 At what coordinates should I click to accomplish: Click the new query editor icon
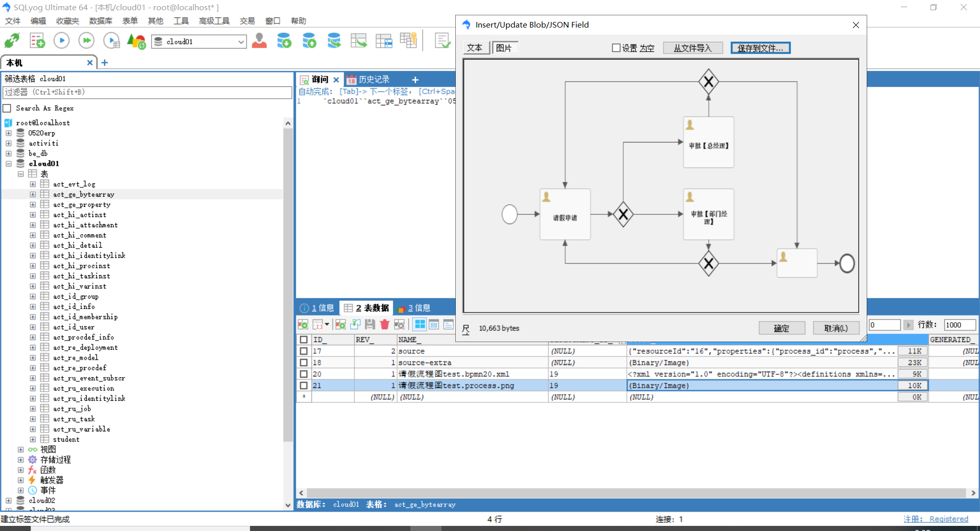click(x=37, y=41)
